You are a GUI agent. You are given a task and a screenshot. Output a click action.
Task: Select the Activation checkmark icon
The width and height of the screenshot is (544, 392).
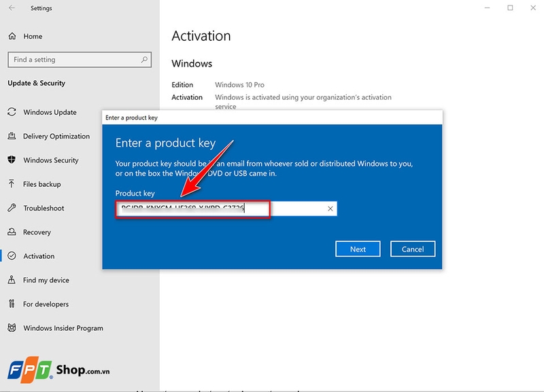point(12,256)
